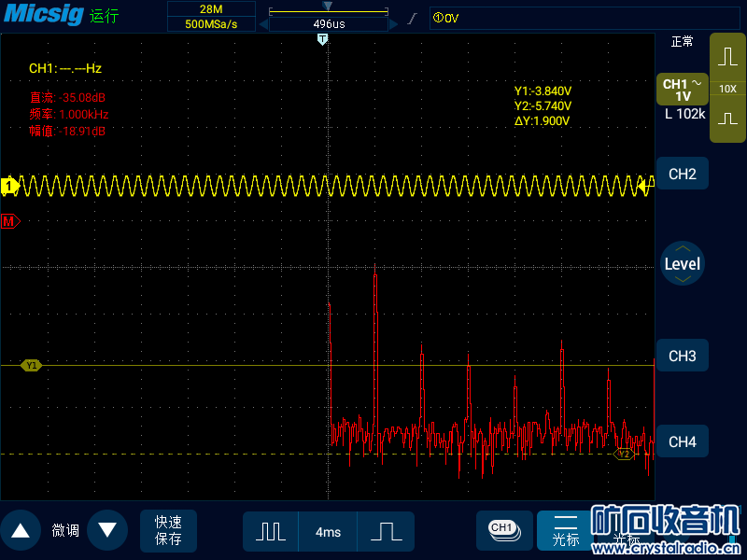Tap the 微调 fine-tune label

[x=65, y=531]
